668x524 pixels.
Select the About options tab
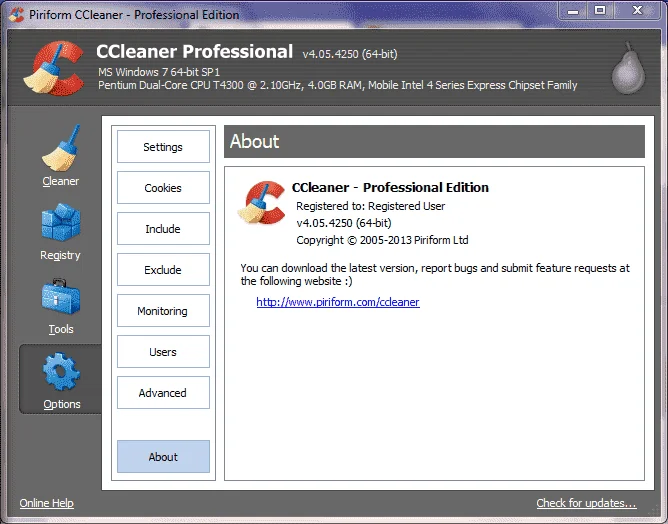pos(163,456)
